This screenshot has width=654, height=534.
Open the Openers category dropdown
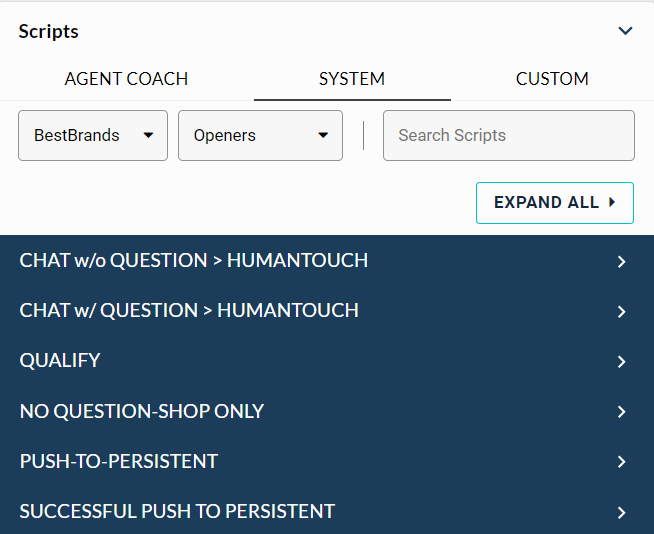tap(260, 135)
